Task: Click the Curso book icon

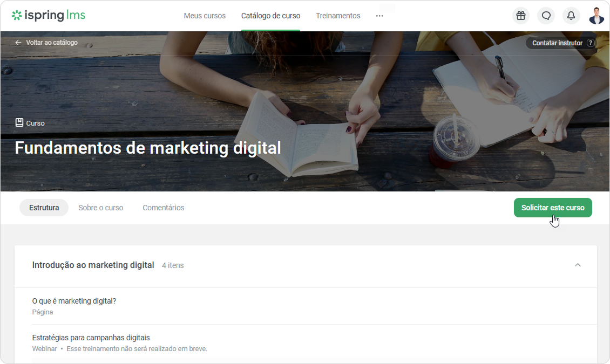Action: click(x=19, y=123)
